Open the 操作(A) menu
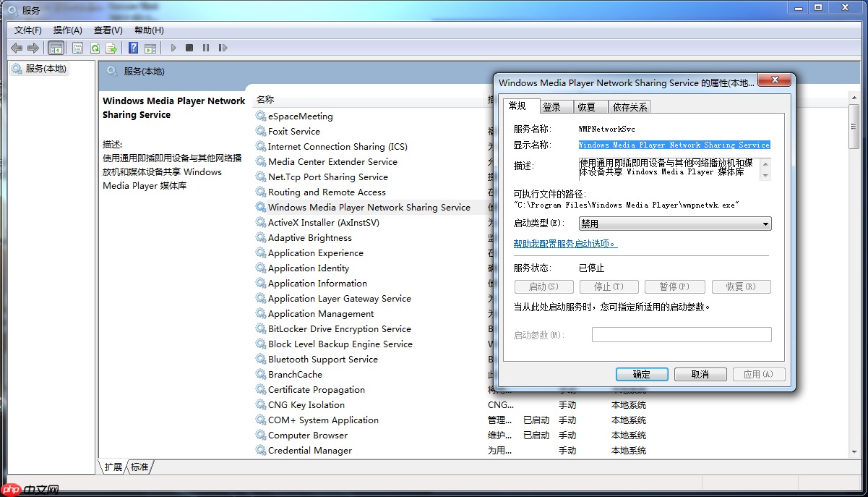868x497 pixels. click(x=68, y=30)
